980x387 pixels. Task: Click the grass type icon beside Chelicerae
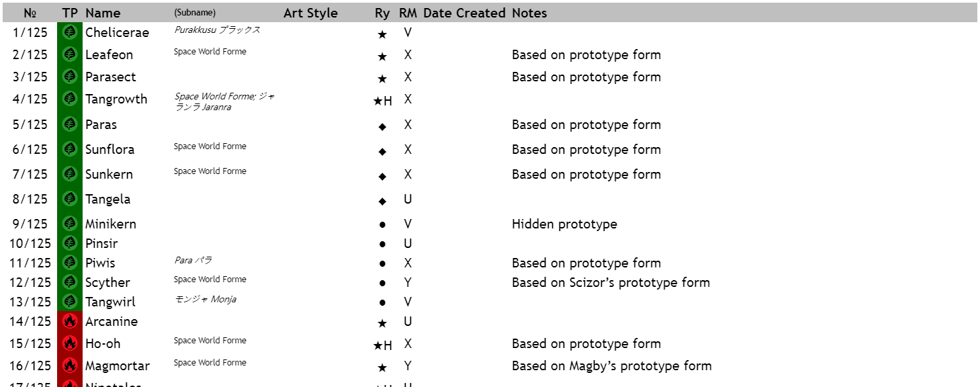[x=70, y=32]
